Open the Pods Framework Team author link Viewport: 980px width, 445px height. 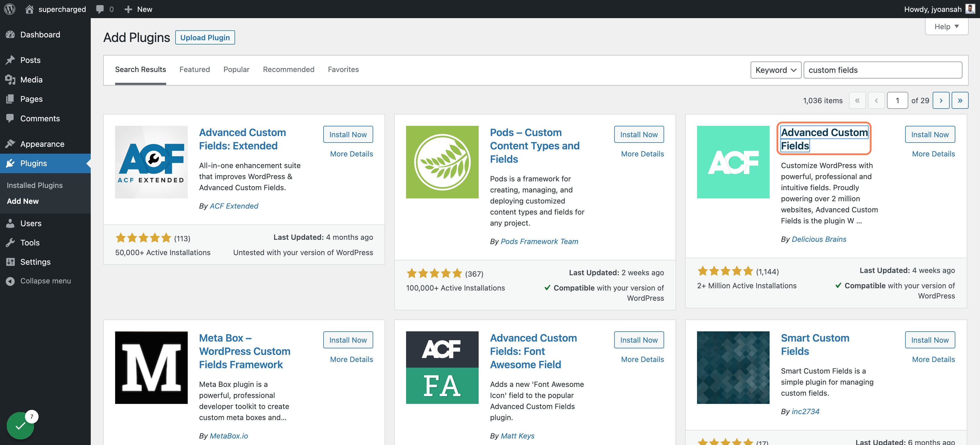(x=539, y=241)
